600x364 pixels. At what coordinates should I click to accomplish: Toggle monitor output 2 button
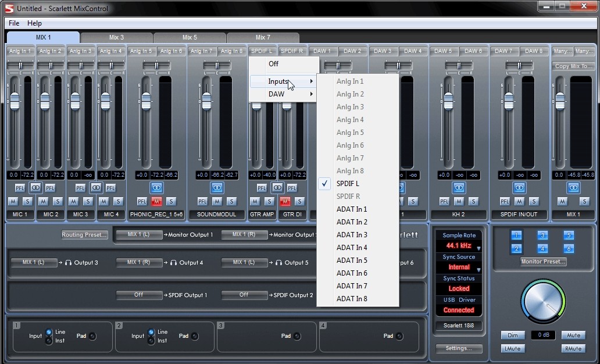click(516, 249)
